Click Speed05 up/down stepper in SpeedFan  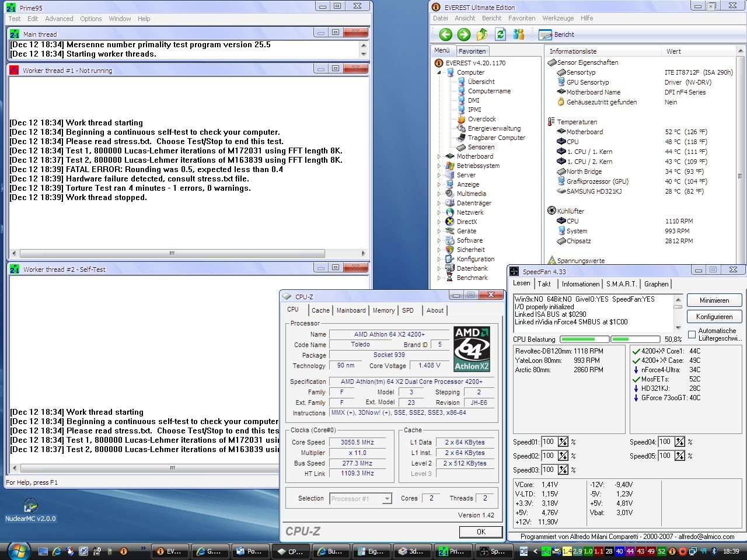pyautogui.click(x=679, y=456)
